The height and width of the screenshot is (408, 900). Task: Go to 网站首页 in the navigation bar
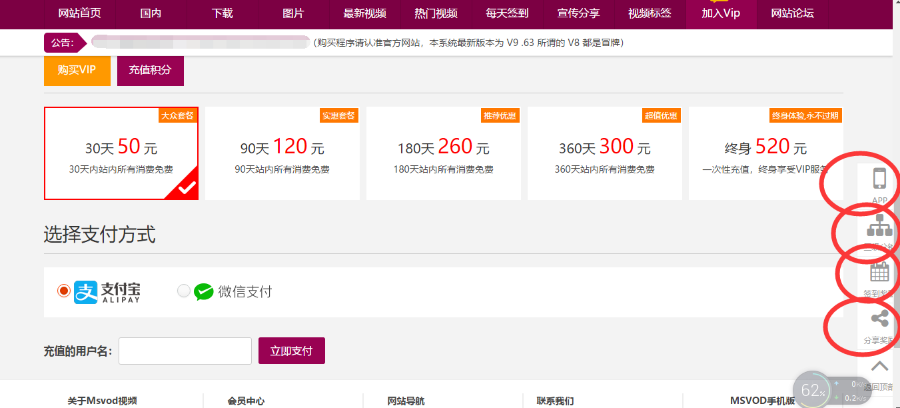coord(79,14)
